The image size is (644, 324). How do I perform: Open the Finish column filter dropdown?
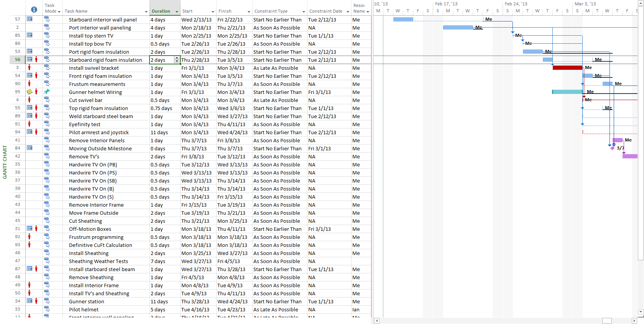[x=249, y=12]
